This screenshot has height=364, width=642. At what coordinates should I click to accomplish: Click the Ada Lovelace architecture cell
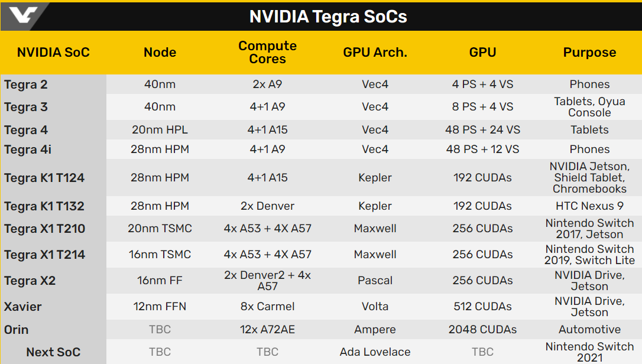click(375, 352)
